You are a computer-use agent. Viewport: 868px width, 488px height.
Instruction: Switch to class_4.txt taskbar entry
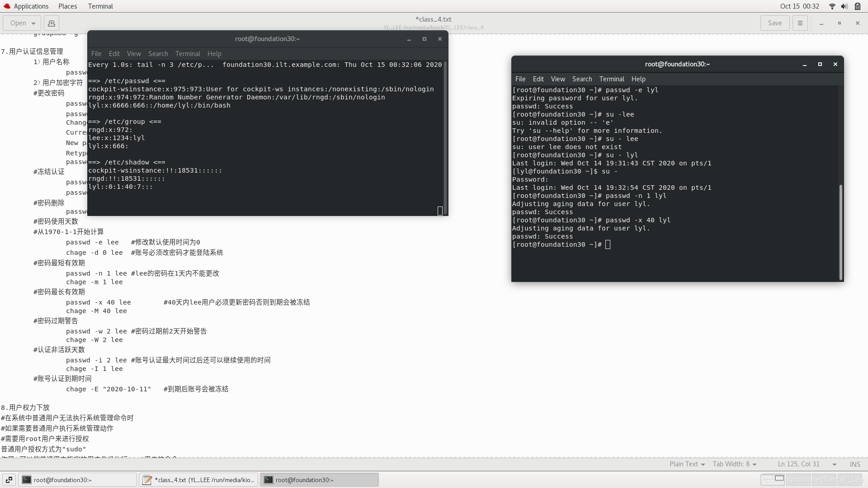[199, 480]
